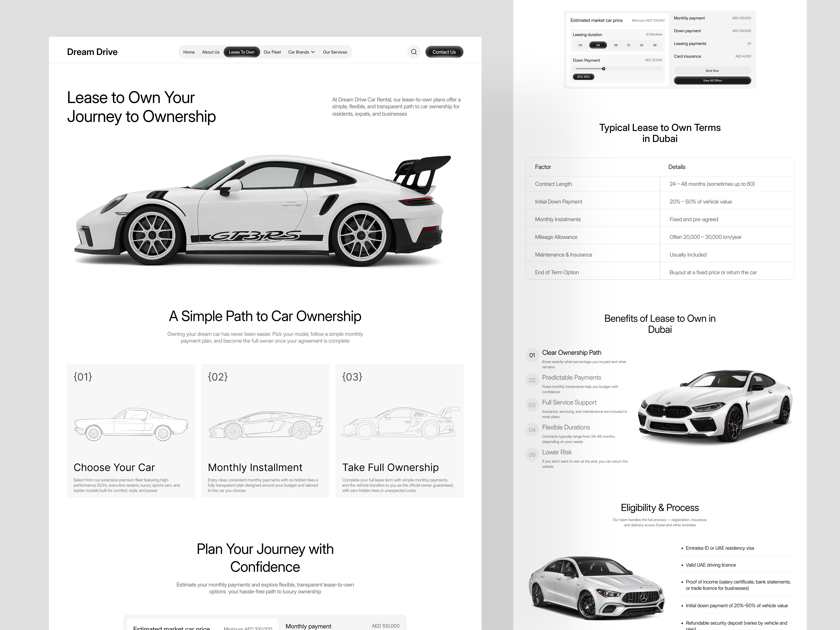Open the Our Fleet nav item

(x=272, y=52)
